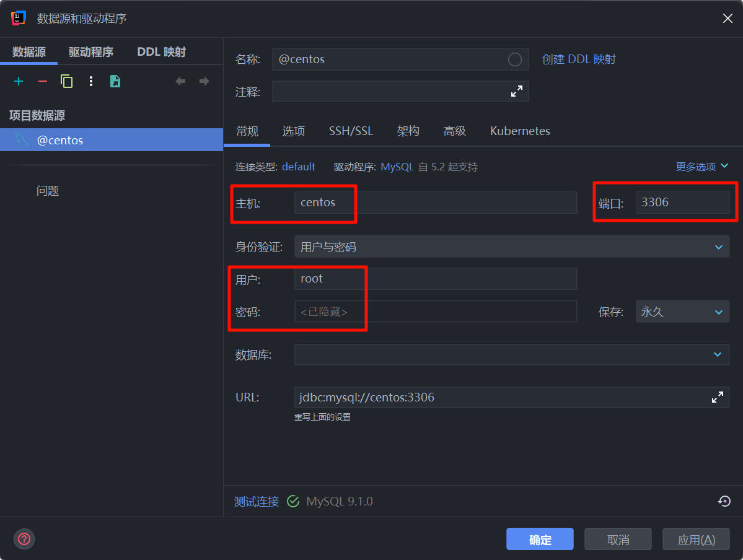Click the 名称 input field

pyautogui.click(x=400, y=59)
